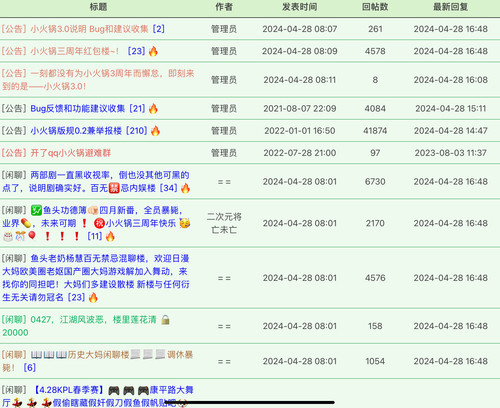Screen dimensions: 500x408
Task: Go to page [210] of 版规 thread
Action: tap(137, 131)
